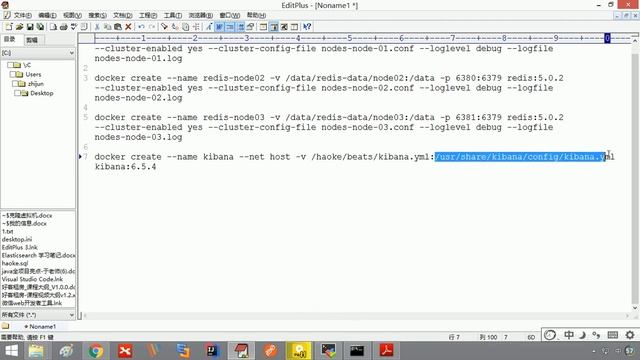
Task: Click the New file toolbar icon
Action: pos(9,27)
